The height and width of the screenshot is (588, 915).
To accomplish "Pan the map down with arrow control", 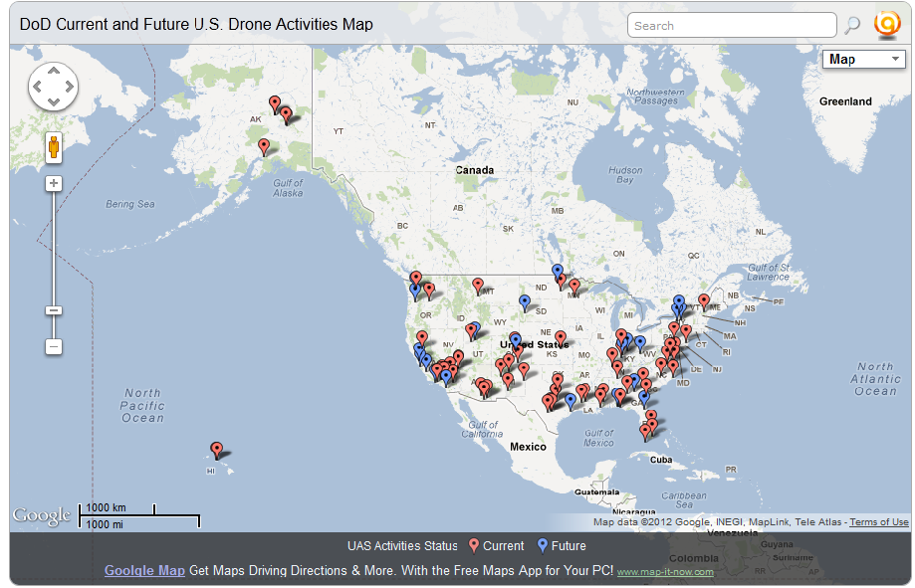I will click(x=53, y=102).
